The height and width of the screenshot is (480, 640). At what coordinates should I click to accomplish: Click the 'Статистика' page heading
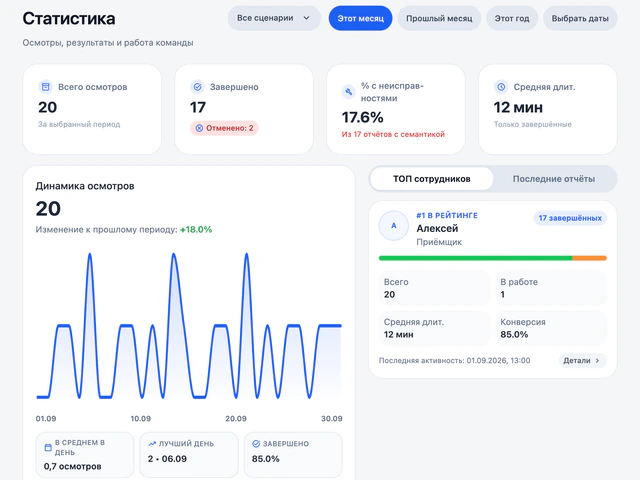69,19
